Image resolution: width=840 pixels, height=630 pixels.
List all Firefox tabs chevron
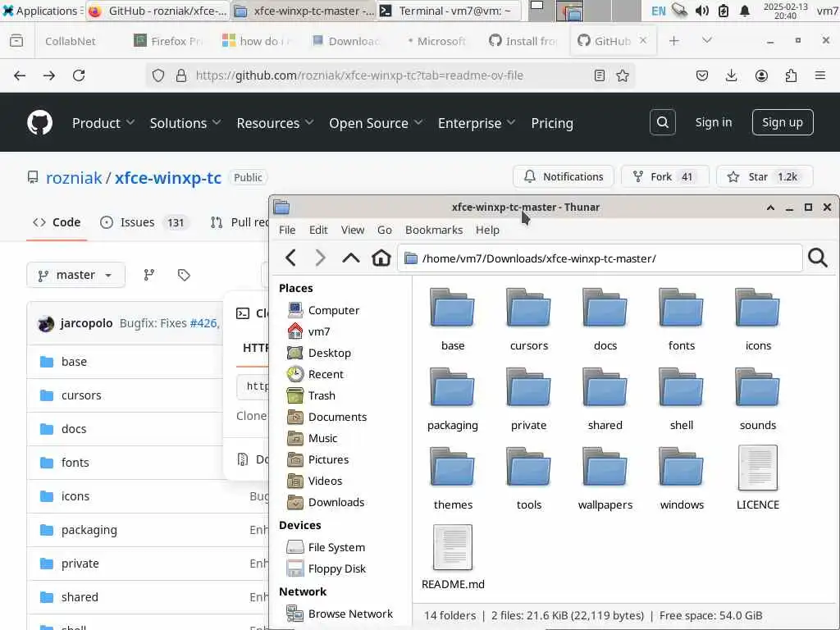click(706, 41)
